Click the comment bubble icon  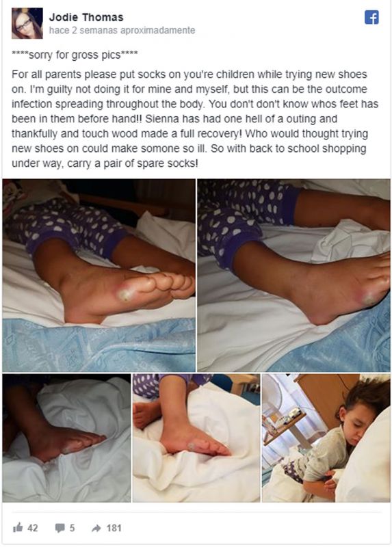(60, 528)
